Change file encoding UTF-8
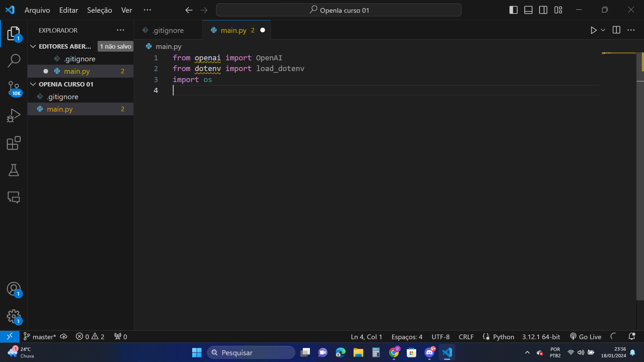The image size is (644, 362). (440, 337)
